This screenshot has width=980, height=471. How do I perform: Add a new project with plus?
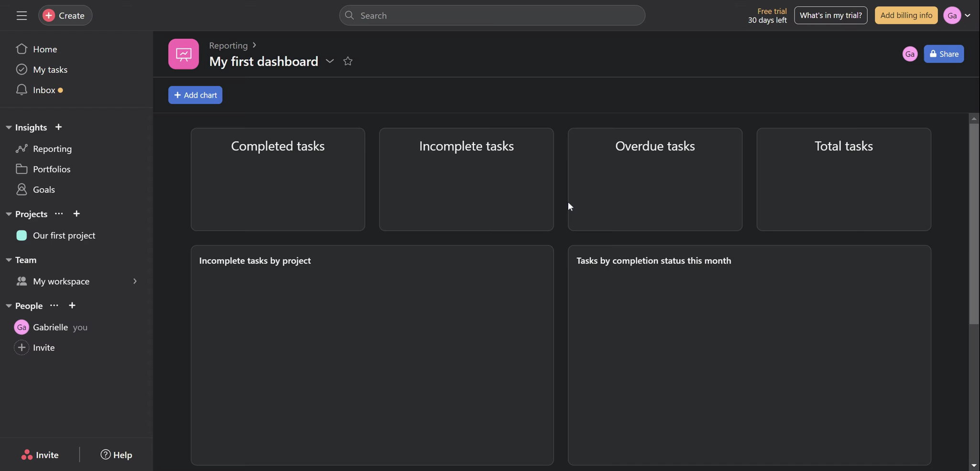[x=76, y=214]
